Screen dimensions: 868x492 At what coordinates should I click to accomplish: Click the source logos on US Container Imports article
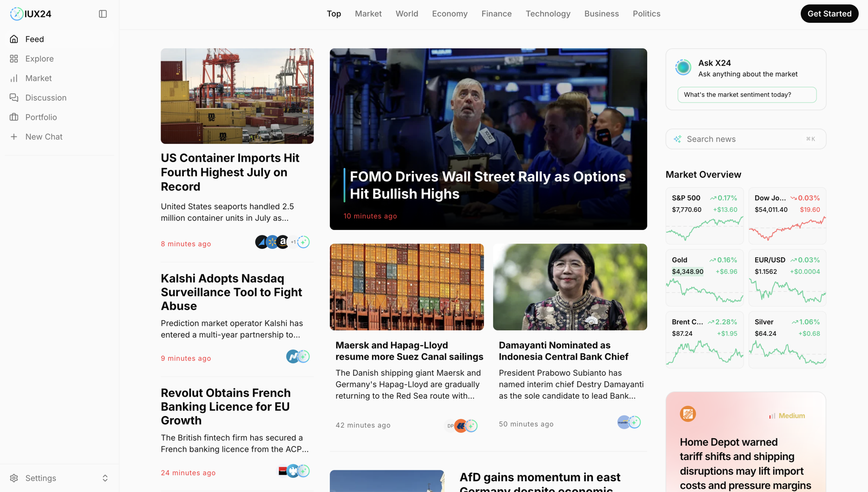(x=283, y=242)
